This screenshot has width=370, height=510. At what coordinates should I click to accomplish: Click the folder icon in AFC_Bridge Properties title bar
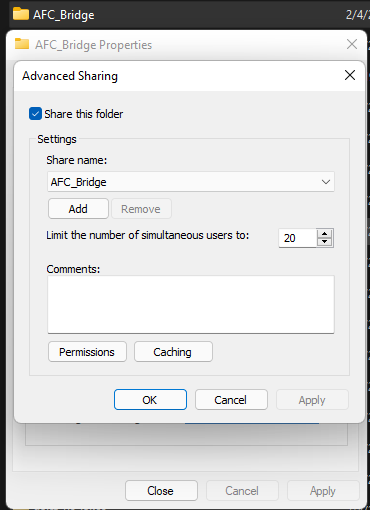click(22, 44)
